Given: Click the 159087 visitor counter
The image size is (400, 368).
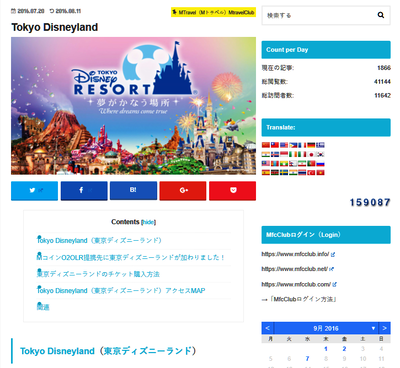Looking at the screenshot, I should tap(370, 202).
